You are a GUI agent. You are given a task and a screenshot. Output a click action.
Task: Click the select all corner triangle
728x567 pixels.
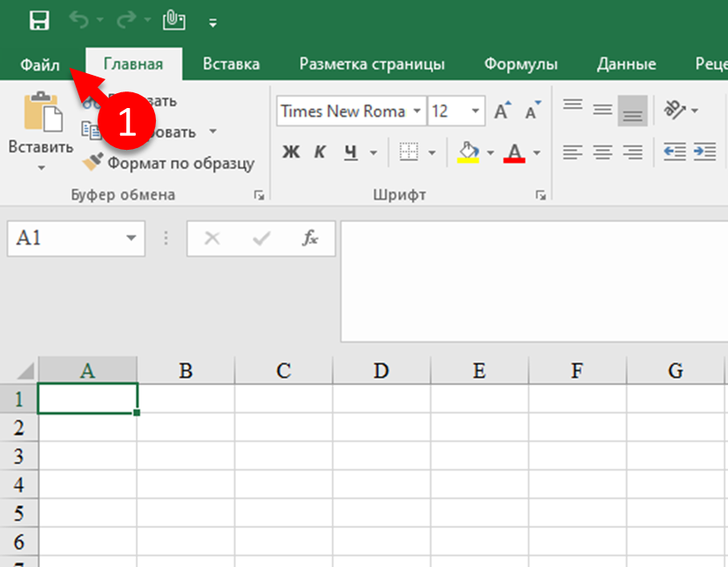[x=24, y=371]
